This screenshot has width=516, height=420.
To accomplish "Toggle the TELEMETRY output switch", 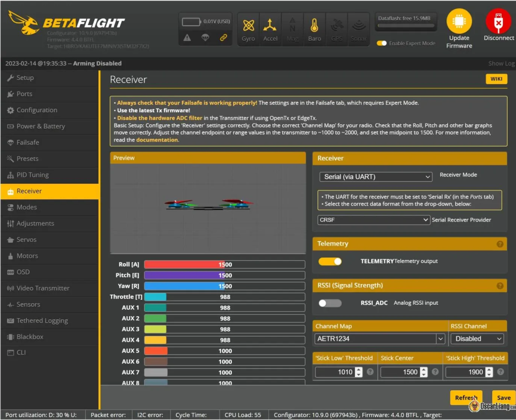I will tap(330, 261).
